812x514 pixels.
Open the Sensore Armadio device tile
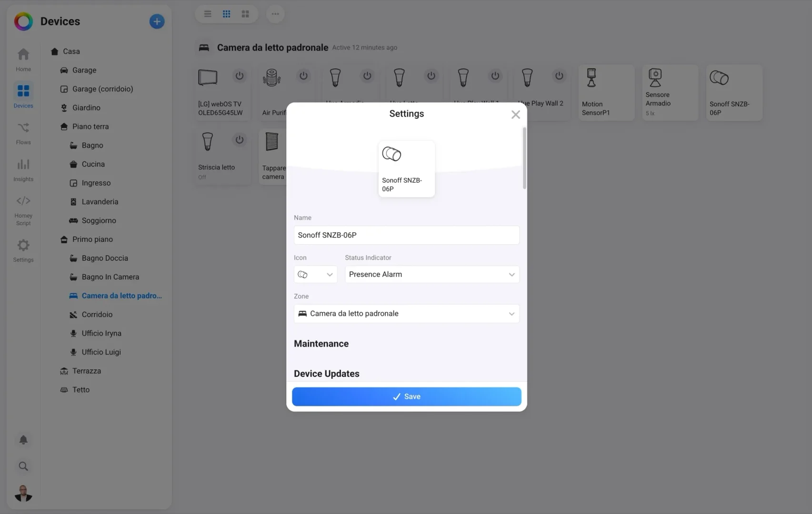point(670,92)
